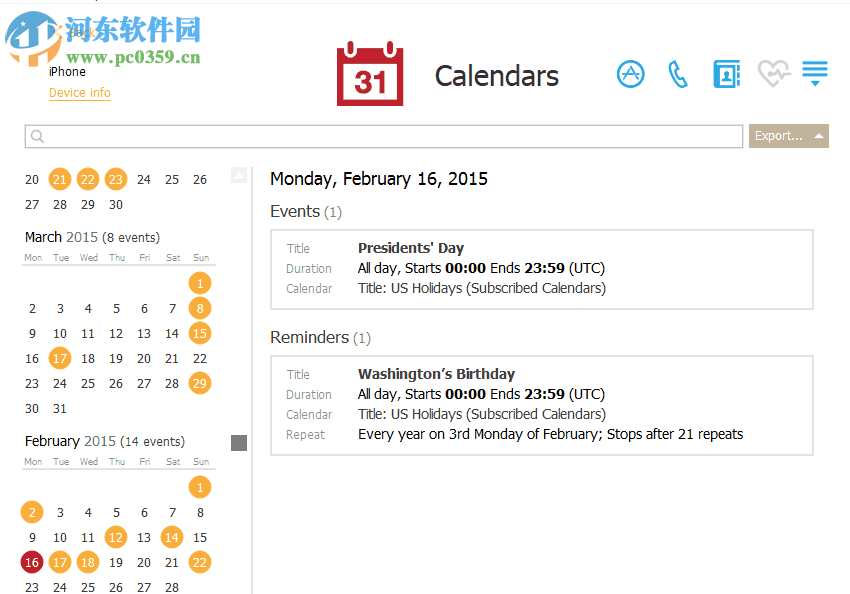Click the calendar list scrollbar thumb
850x594 pixels.
point(239,443)
